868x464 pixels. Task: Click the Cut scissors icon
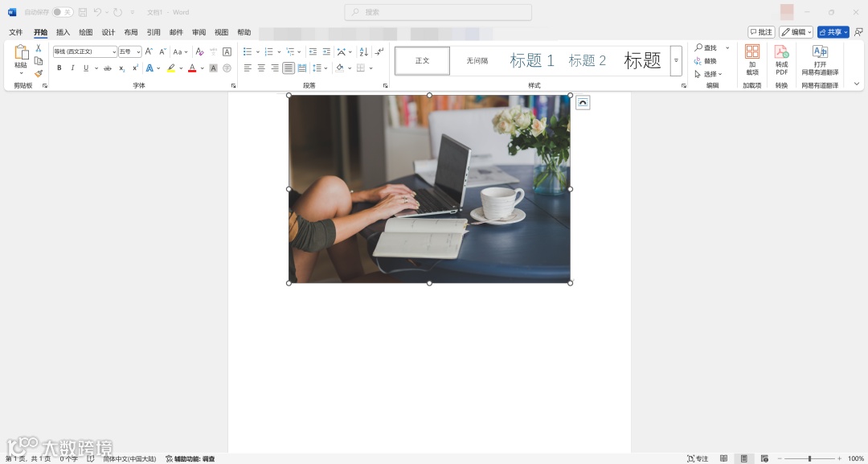pos(39,48)
